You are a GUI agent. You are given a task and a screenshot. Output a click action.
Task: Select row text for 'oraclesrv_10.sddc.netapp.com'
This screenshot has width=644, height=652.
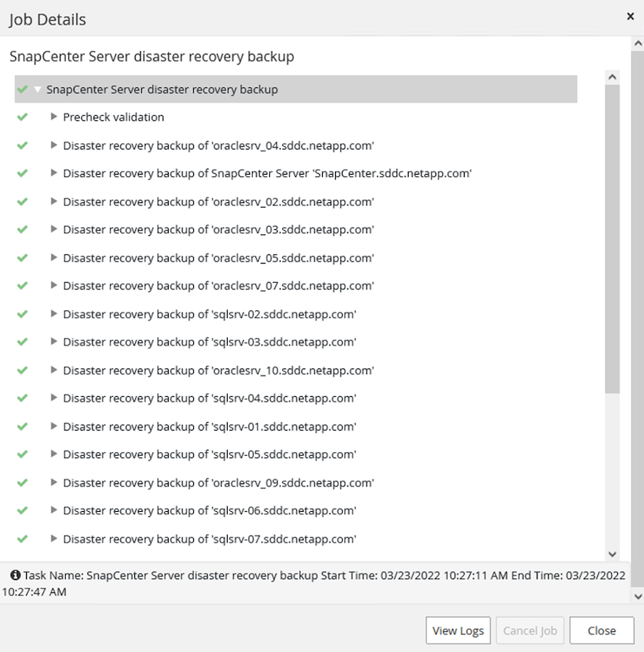219,370
